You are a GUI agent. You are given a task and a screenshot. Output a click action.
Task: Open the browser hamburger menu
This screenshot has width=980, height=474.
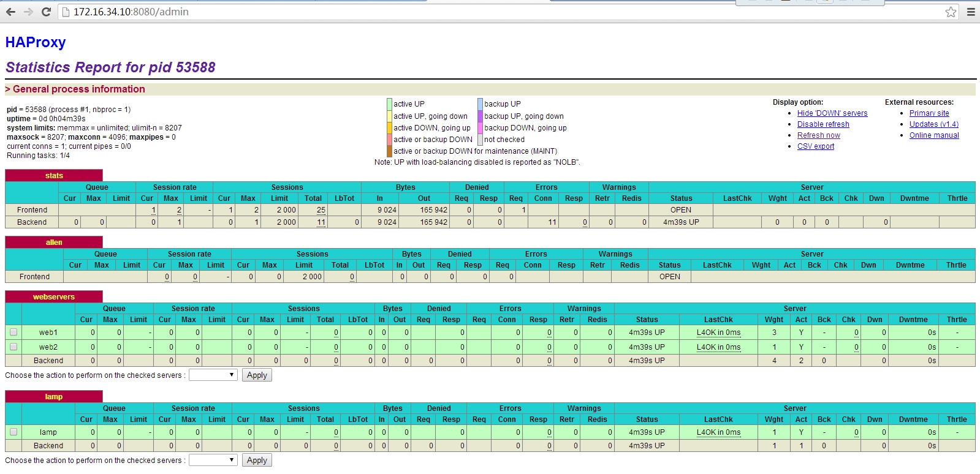tap(971, 12)
